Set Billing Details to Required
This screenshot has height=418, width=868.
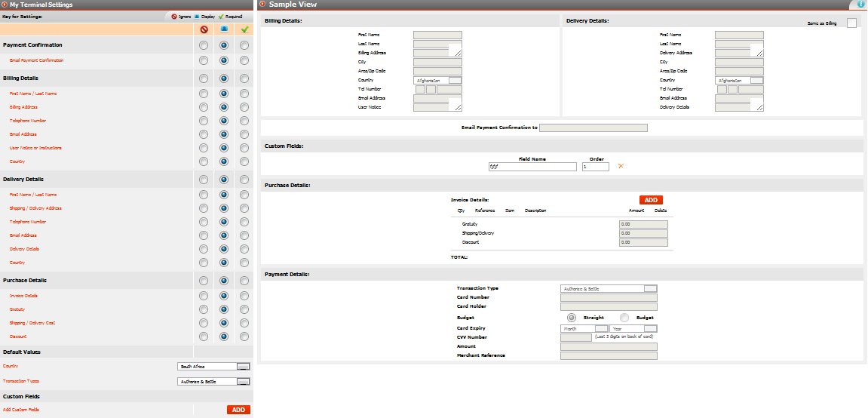(x=244, y=78)
